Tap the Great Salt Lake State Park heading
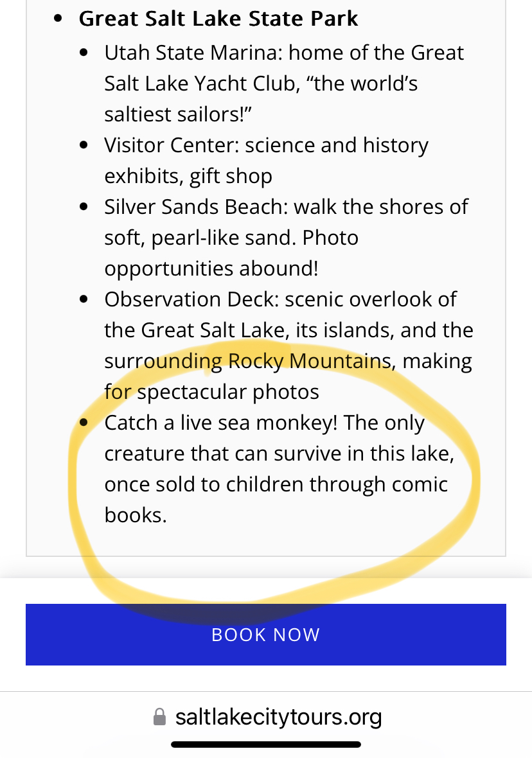This screenshot has height=758, width=532. click(x=218, y=19)
